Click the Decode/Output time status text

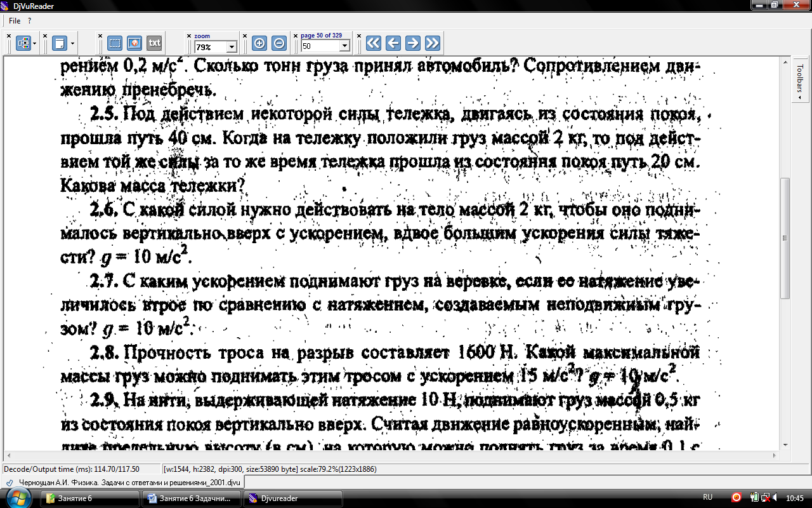pyautogui.click(x=72, y=469)
